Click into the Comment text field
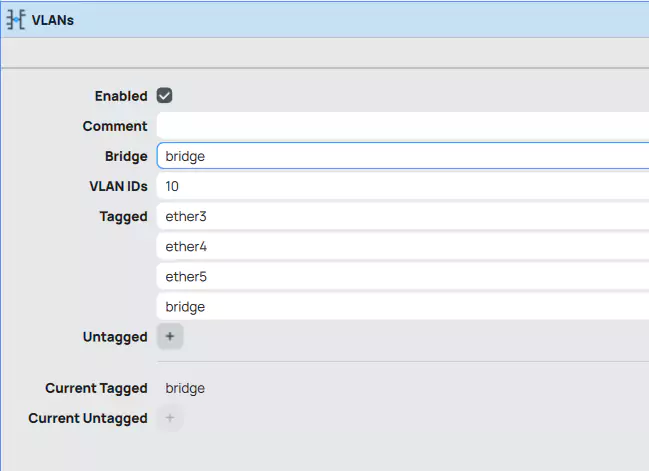This screenshot has height=471, width=649. coord(400,126)
